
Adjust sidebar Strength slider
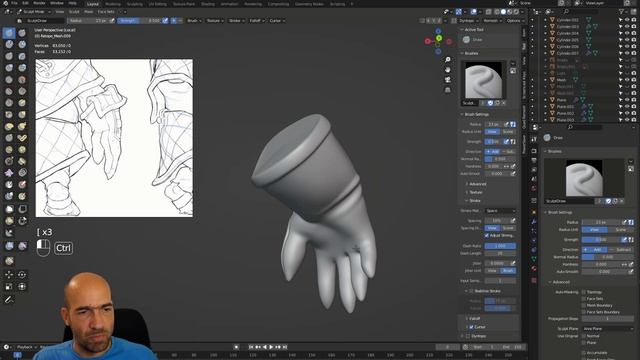pos(494,142)
